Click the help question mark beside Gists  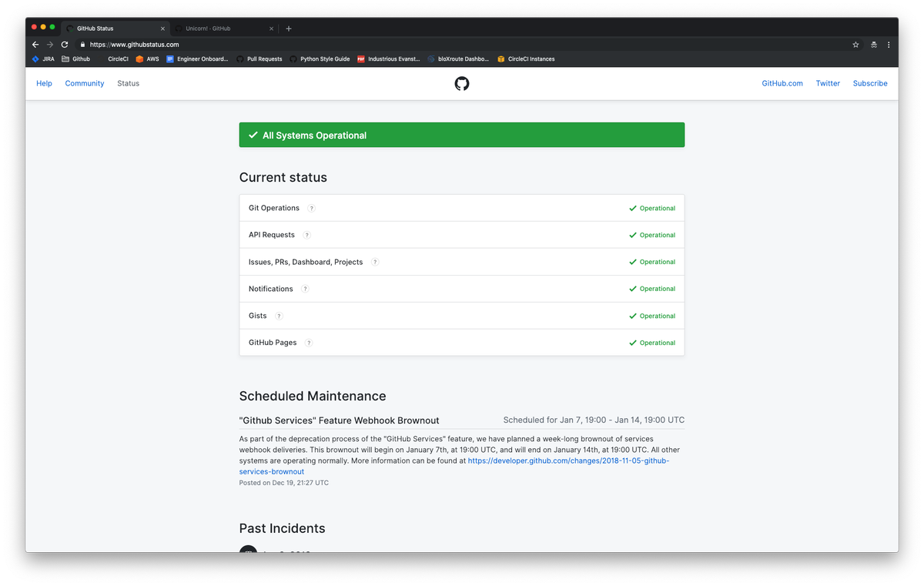[x=280, y=316]
